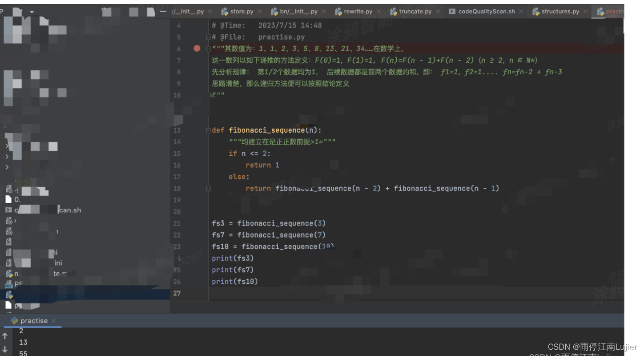Expand the first collapsed folder in project tree
644x356 pixels.
coord(7,146)
